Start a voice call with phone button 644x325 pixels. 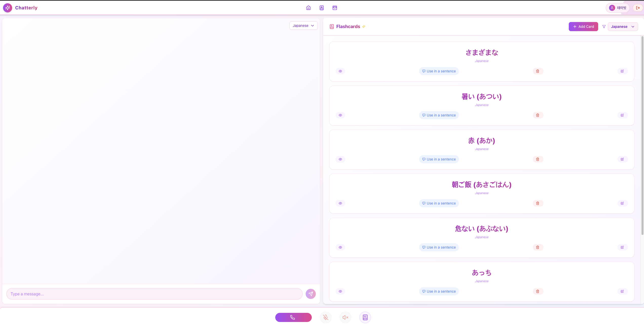click(x=293, y=317)
